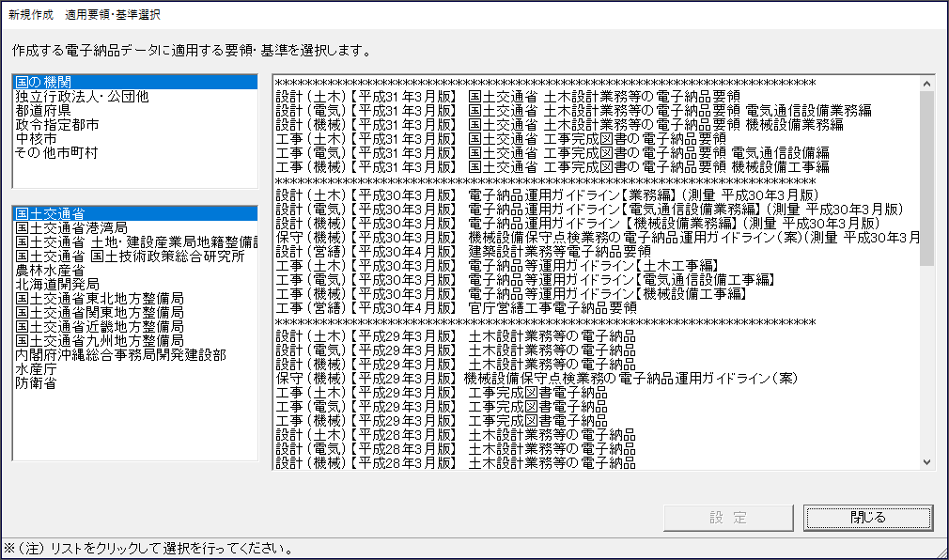Select 内閣府沖縄総合事務局開発建設部 list item

click(x=135, y=355)
